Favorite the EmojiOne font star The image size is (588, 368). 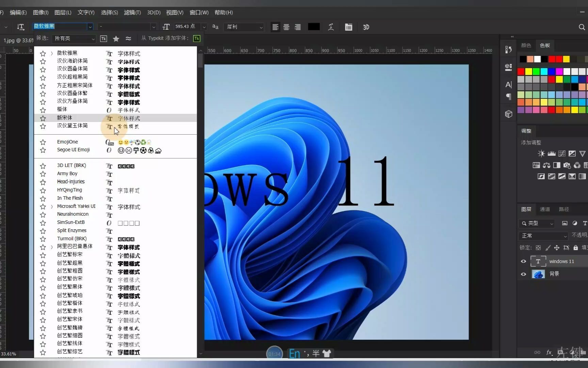(43, 142)
